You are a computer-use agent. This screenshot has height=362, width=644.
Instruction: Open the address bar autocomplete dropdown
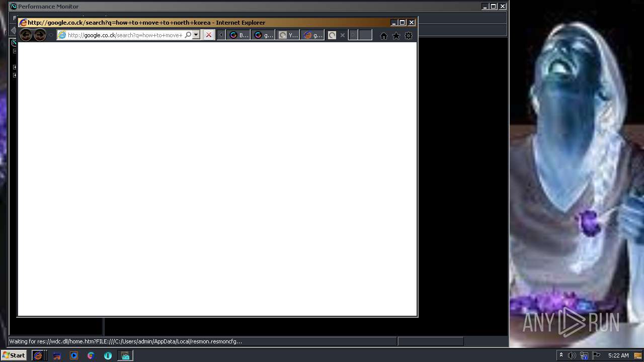[x=196, y=35]
